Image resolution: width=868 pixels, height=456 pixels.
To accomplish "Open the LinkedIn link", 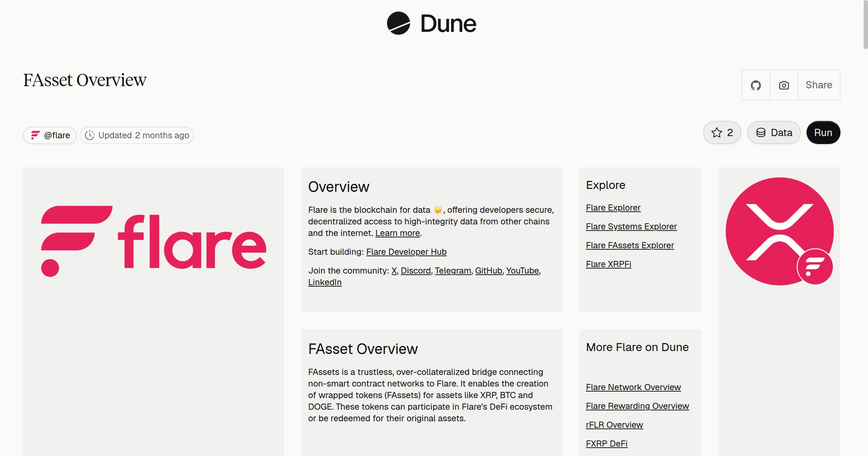I will click(325, 282).
